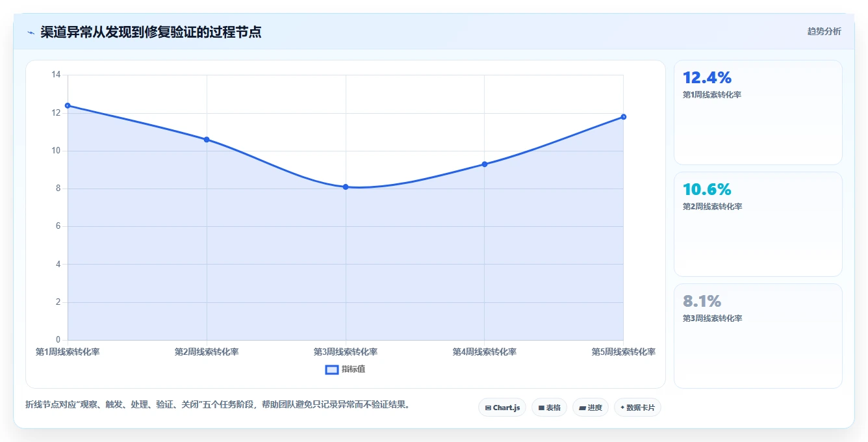868x442 pixels.
Task: Click the 8.1% stat card value
Action: pos(702,301)
